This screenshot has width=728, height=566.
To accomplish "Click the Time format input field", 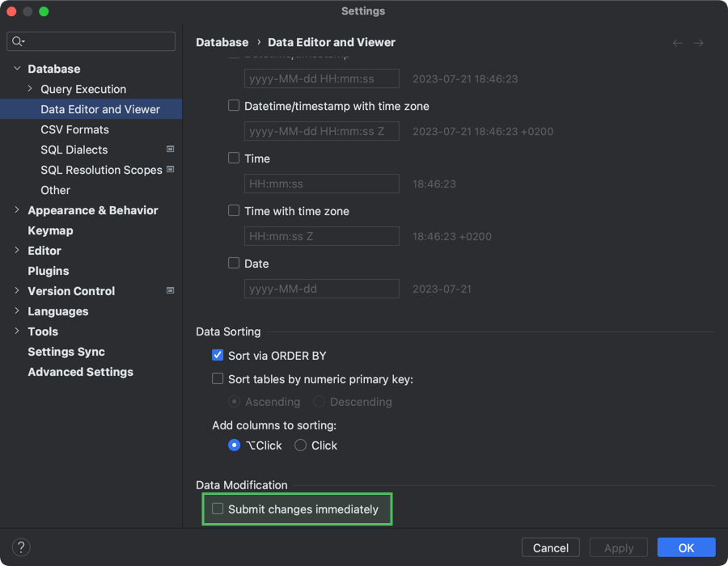I will 321,184.
